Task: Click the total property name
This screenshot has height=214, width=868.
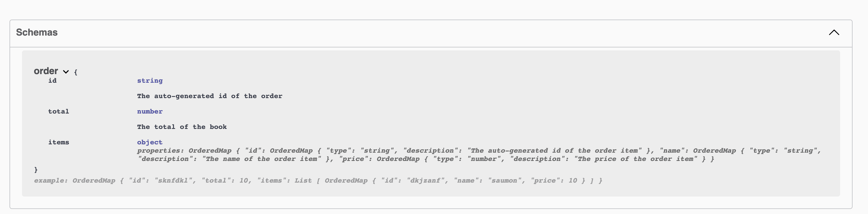Action: pos(58,112)
